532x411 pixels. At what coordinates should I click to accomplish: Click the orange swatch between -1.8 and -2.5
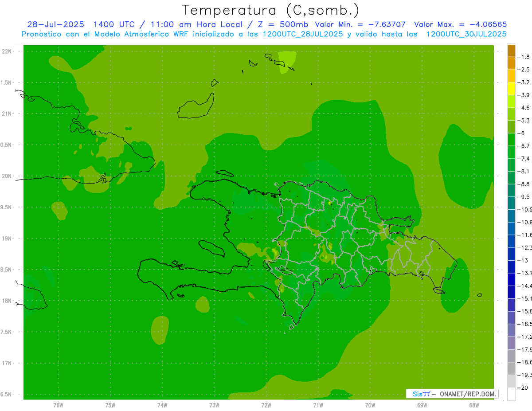[511, 63]
